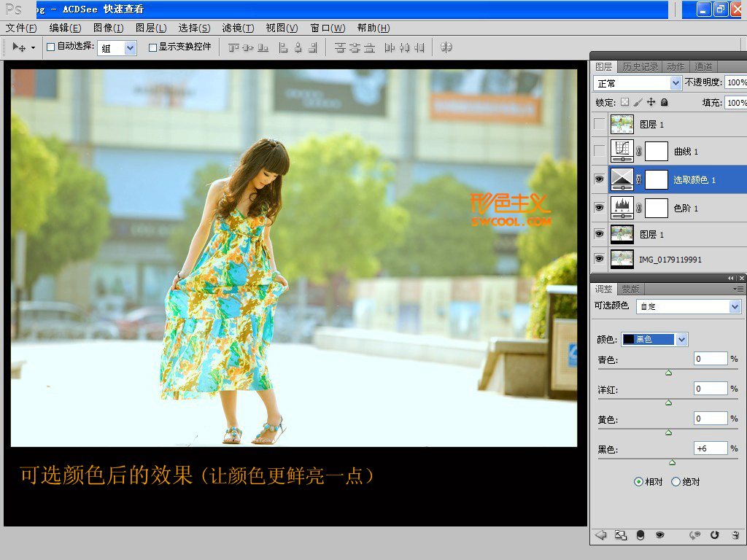Click the trash icon in the Adjustments panel
This screenshot has height=560, width=747.
(x=735, y=534)
